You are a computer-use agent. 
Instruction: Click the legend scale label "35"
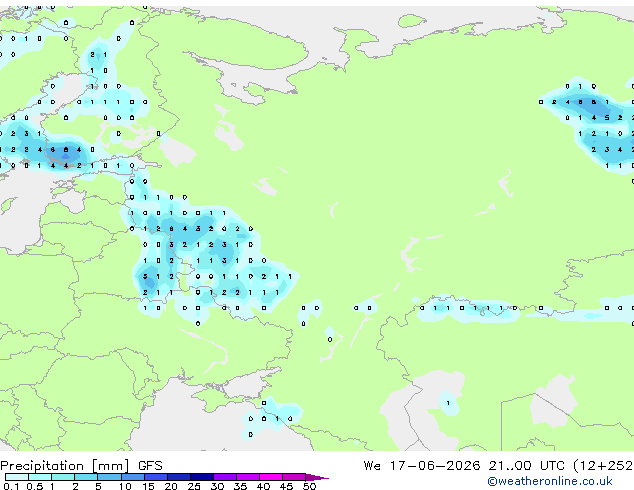coord(240,486)
